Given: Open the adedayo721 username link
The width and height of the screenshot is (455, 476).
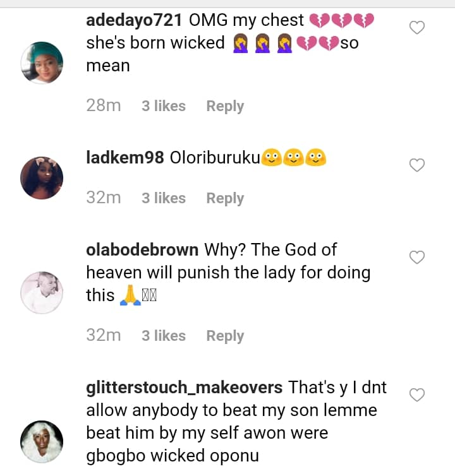Looking at the screenshot, I should (x=134, y=20).
